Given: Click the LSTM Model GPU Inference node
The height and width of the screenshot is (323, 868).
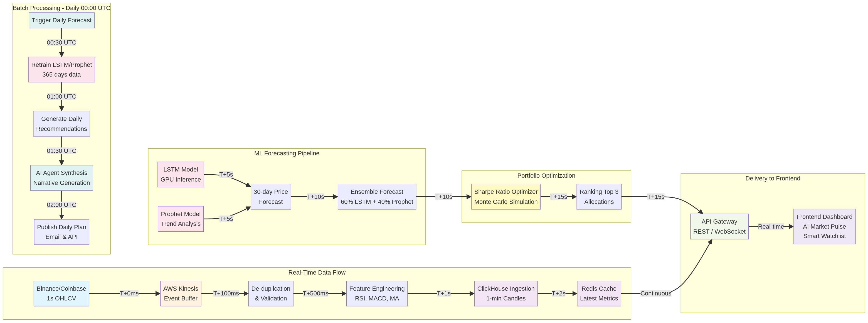Looking at the screenshot, I should (x=181, y=174).
